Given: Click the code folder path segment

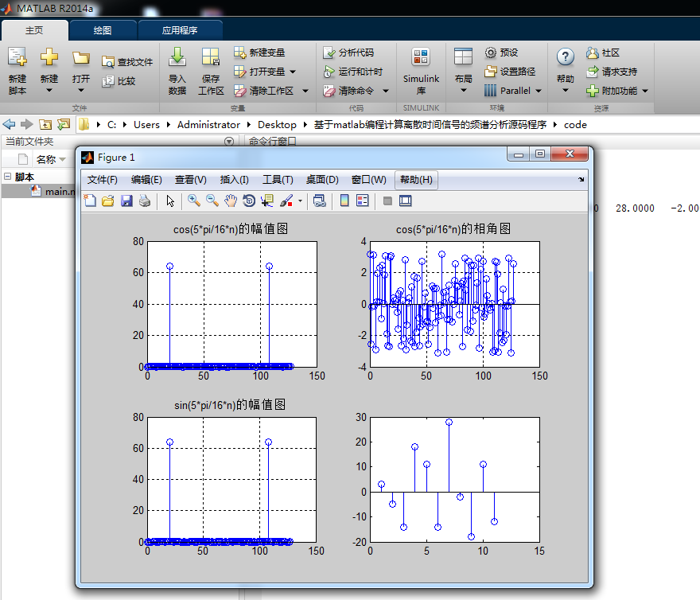Looking at the screenshot, I should coord(575,125).
